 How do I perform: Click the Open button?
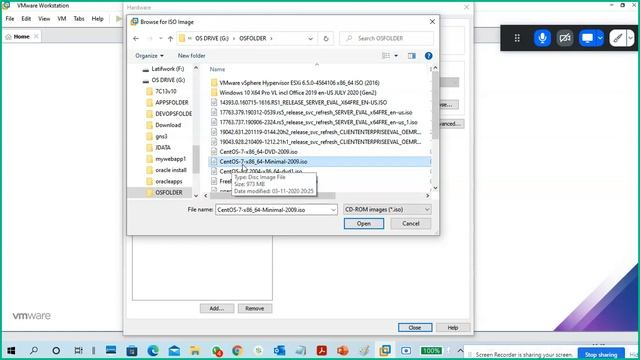(364, 224)
